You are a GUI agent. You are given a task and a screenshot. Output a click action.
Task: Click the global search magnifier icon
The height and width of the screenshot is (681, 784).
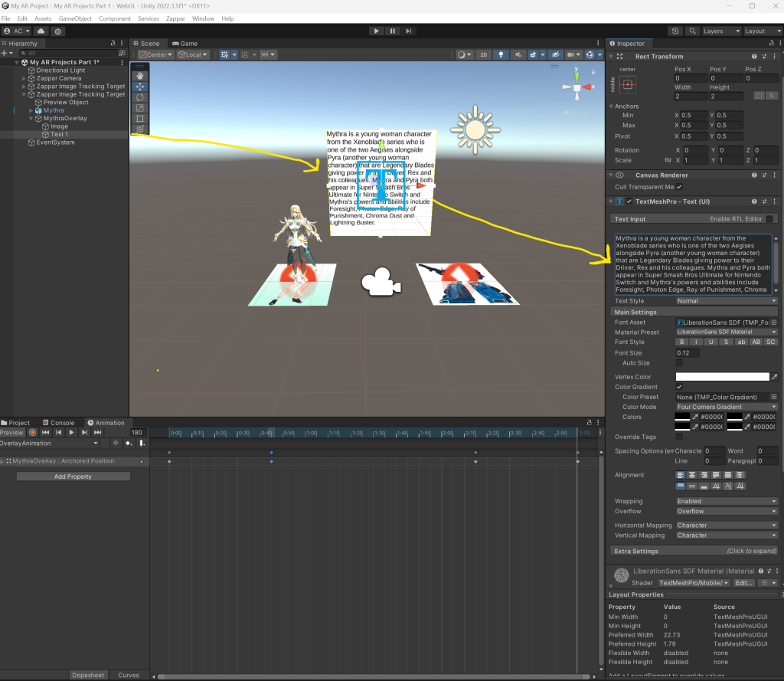point(692,31)
